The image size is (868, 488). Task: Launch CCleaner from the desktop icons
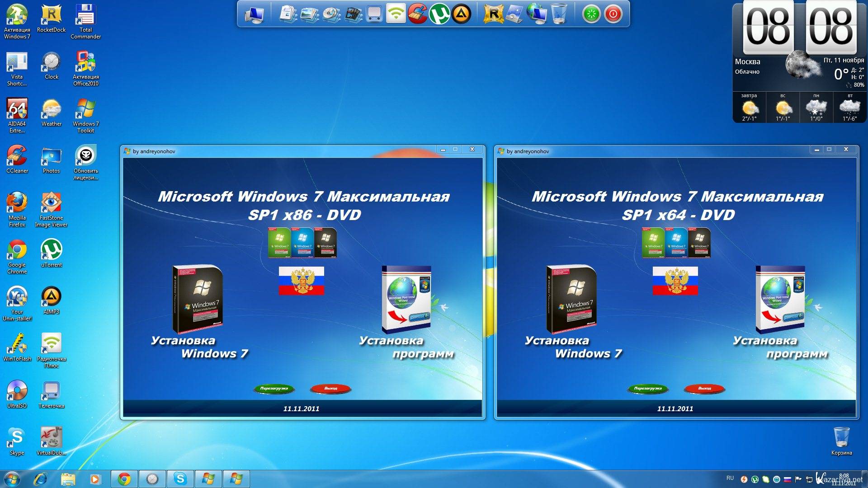click(x=17, y=160)
